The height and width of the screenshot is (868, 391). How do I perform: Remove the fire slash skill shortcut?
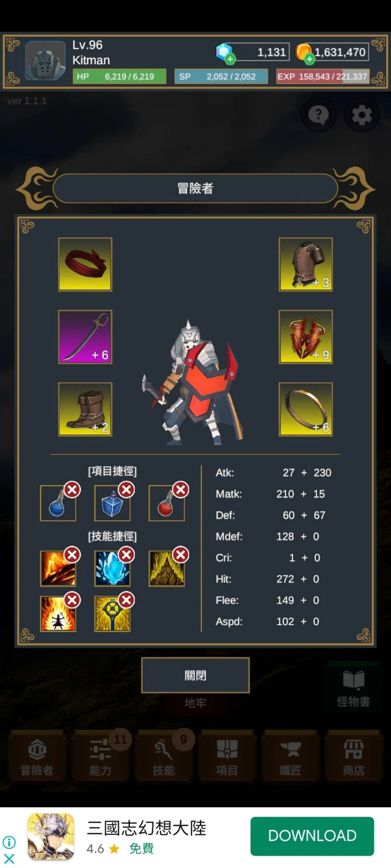(x=72, y=555)
